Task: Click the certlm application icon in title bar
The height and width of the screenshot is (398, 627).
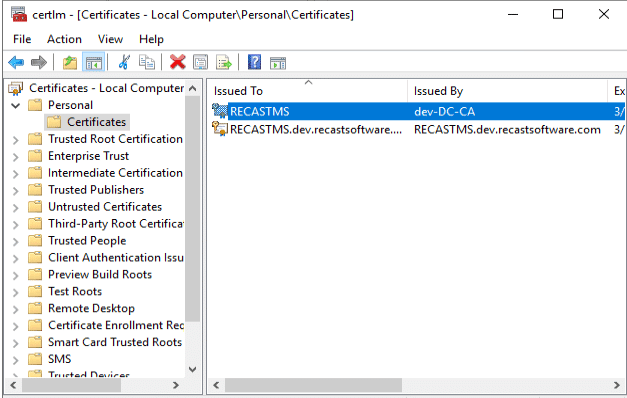Action: click(19, 14)
